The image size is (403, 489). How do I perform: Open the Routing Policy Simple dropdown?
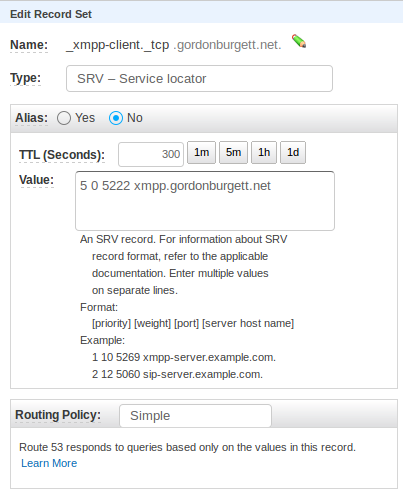(195, 416)
